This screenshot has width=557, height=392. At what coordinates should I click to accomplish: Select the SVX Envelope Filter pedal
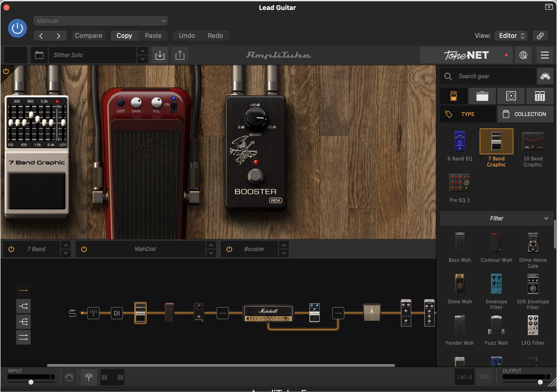coord(533,284)
